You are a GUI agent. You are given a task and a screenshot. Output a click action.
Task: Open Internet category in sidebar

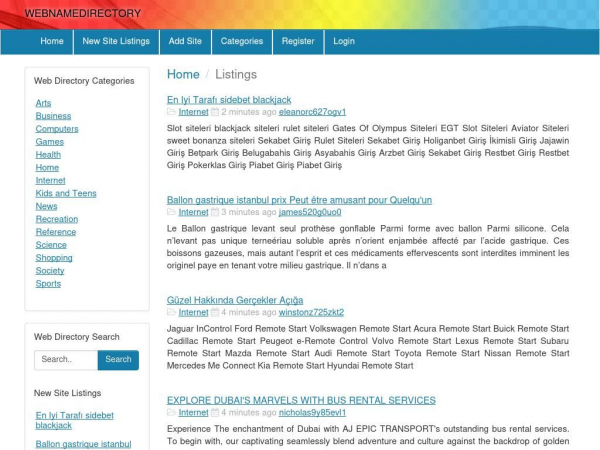point(51,181)
